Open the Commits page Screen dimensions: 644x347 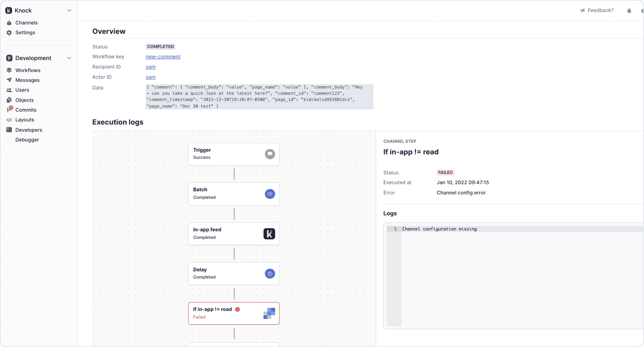click(26, 110)
